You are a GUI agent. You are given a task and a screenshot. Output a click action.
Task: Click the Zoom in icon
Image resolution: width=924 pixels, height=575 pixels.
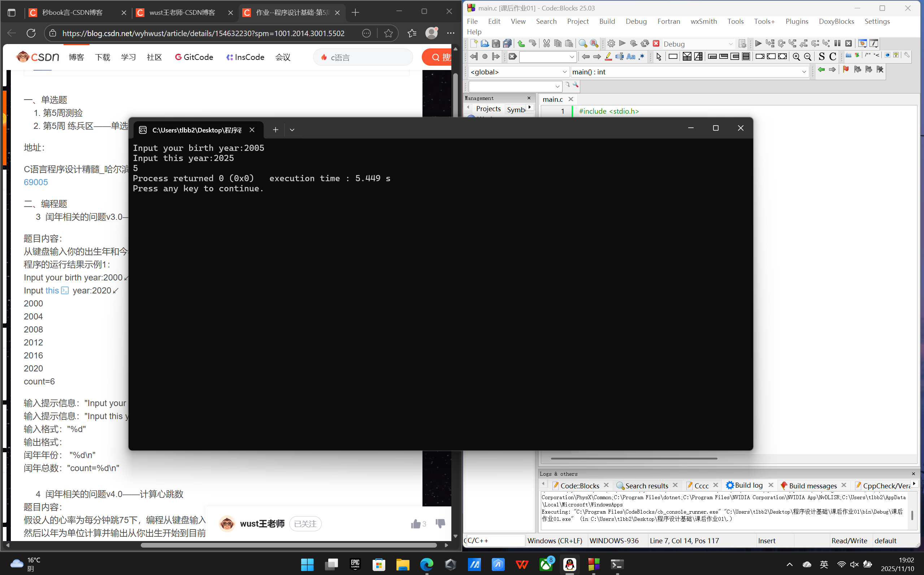pyautogui.click(x=796, y=57)
